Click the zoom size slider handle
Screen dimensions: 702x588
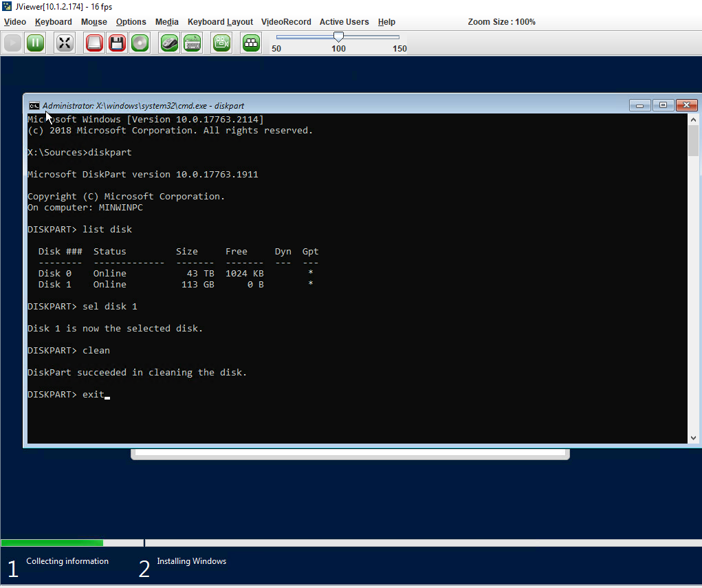338,36
